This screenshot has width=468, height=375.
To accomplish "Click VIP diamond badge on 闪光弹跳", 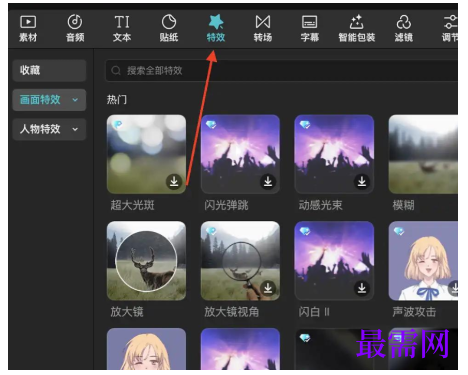I will (x=211, y=125).
